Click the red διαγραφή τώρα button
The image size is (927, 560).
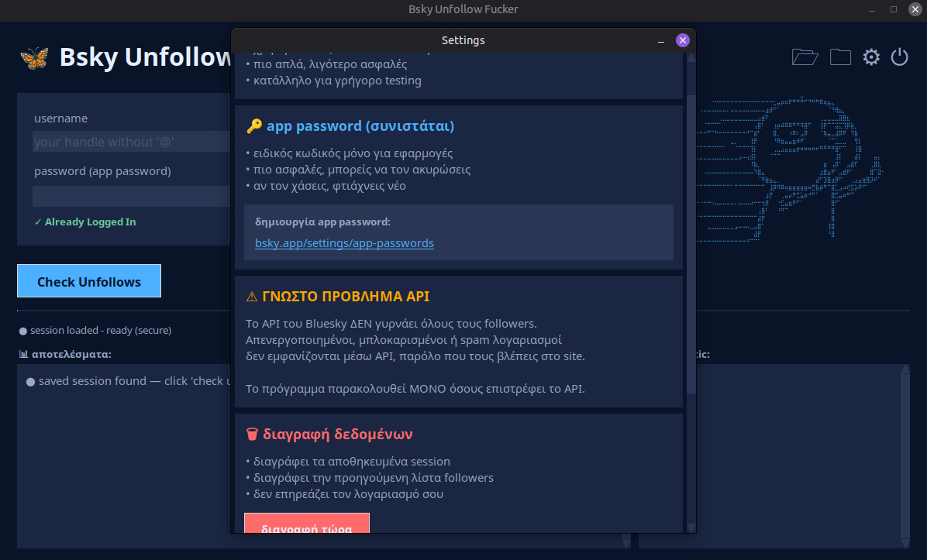(x=307, y=524)
